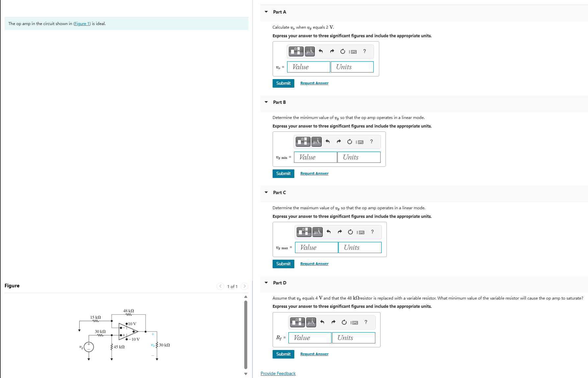Open help question mark in Part C
The image size is (588, 378).
372,232
